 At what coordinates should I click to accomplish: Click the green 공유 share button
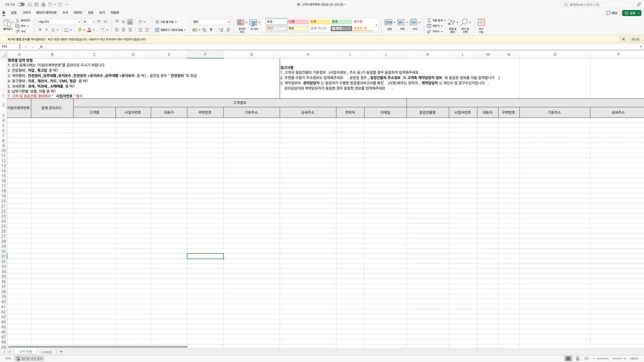coord(630,13)
